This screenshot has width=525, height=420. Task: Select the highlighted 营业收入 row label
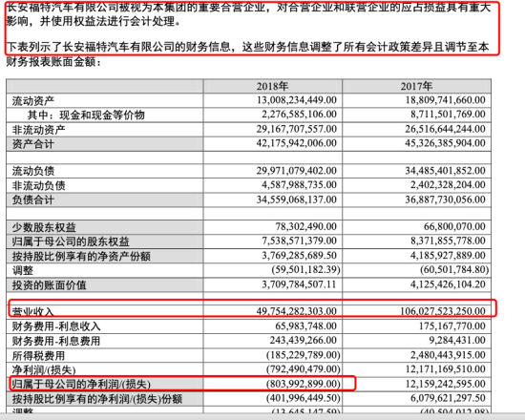coord(32,312)
